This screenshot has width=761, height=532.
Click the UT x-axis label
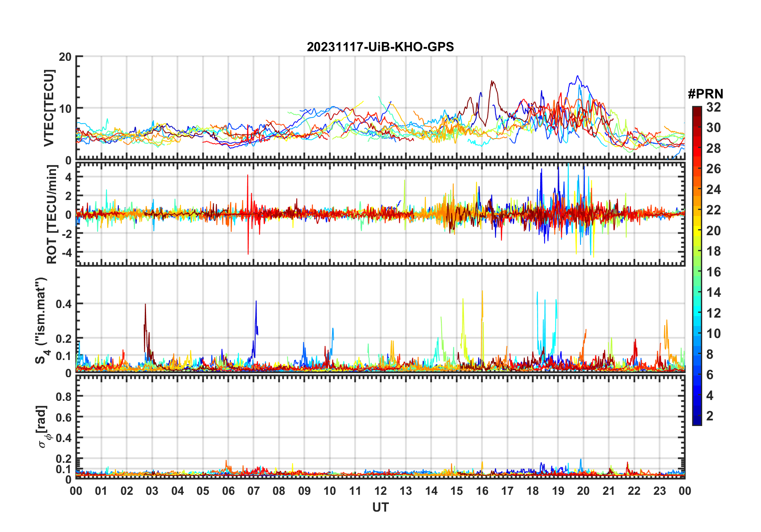[380, 507]
